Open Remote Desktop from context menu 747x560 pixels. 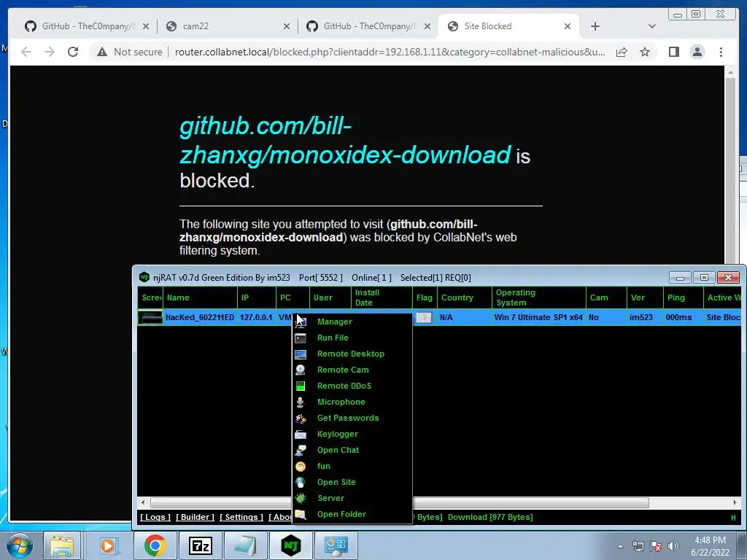click(352, 354)
